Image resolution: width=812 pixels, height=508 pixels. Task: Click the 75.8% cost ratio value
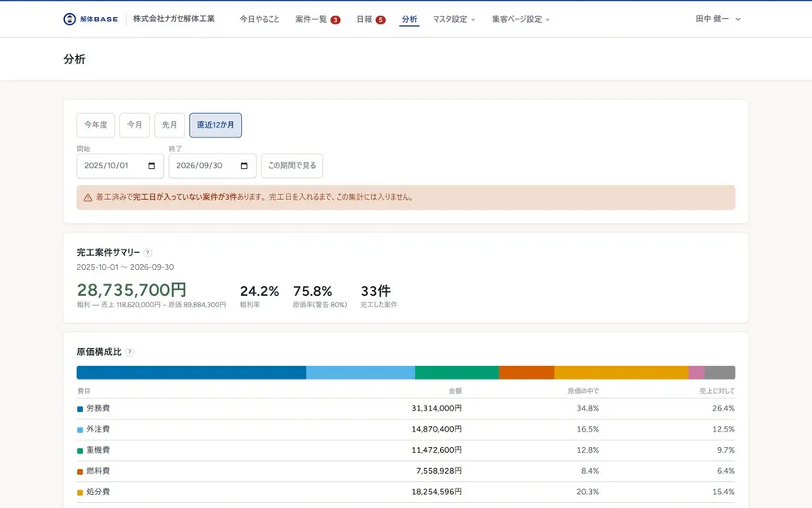pyautogui.click(x=313, y=291)
